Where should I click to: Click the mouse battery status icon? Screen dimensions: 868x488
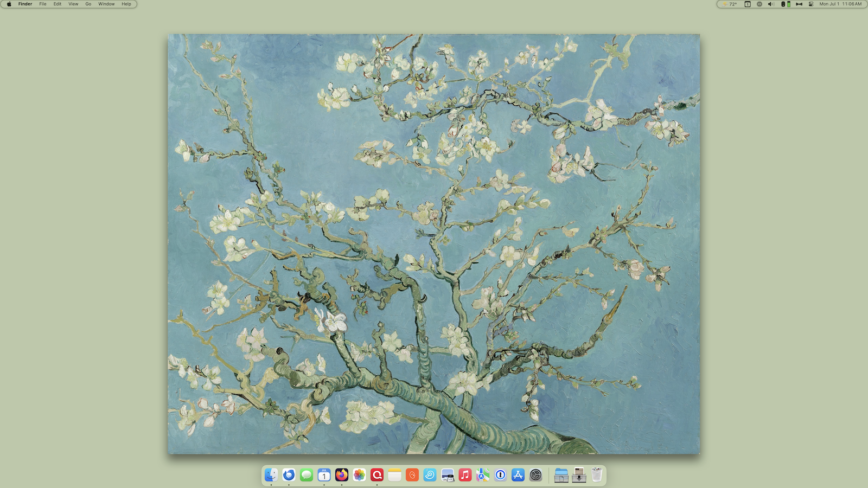[x=786, y=4]
